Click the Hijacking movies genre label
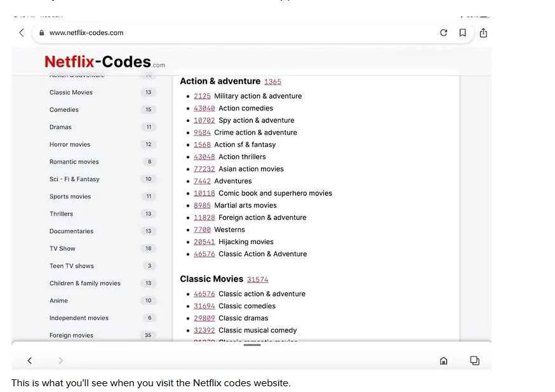Screen dimensions: 555x392 point(246,242)
